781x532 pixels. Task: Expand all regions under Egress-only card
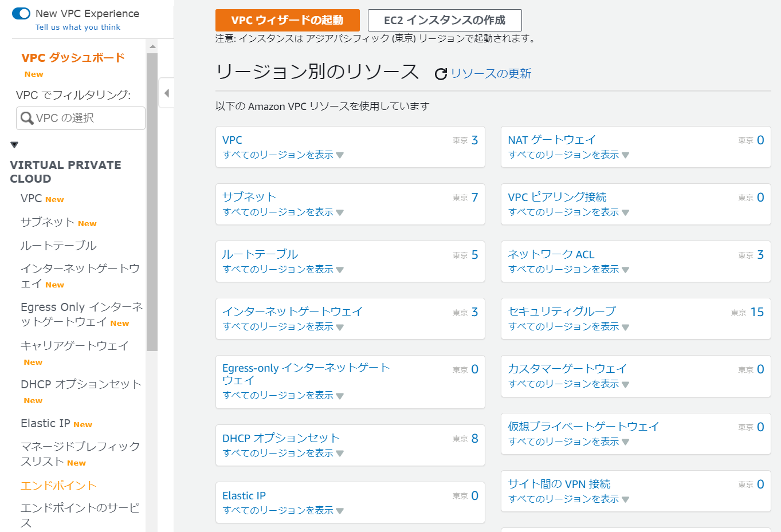pos(283,395)
